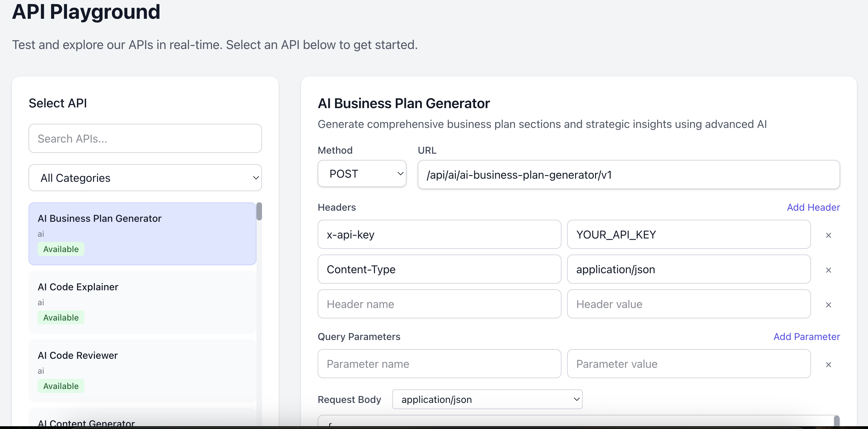868x429 pixels.
Task: Remove the Content-Type header row
Action: coord(828,270)
